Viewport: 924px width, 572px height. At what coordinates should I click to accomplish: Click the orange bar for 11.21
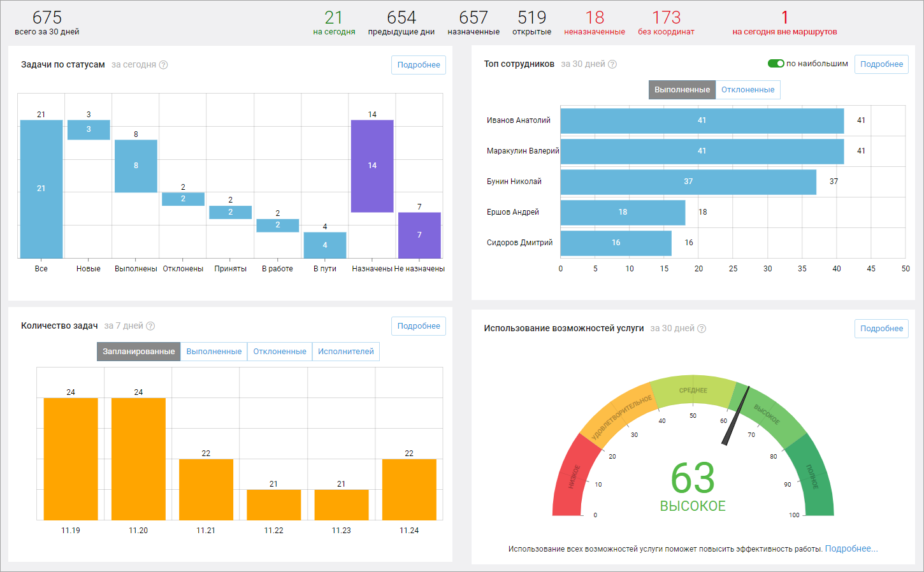206,489
